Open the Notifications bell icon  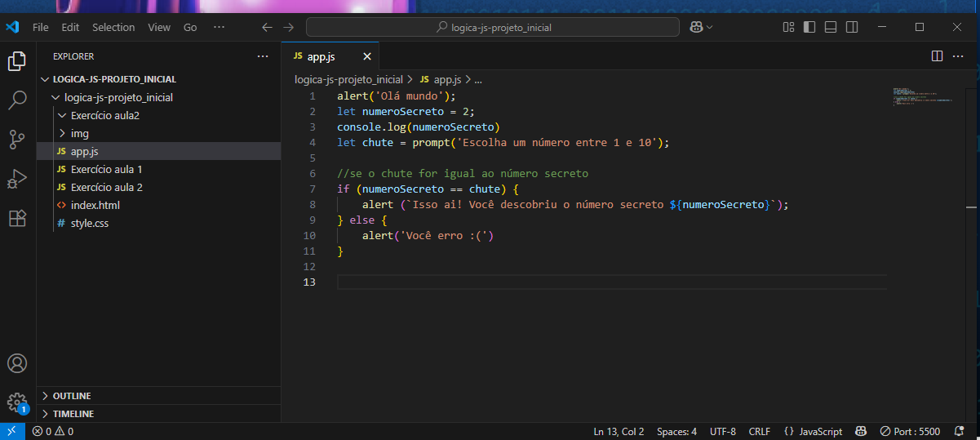pos(960,431)
